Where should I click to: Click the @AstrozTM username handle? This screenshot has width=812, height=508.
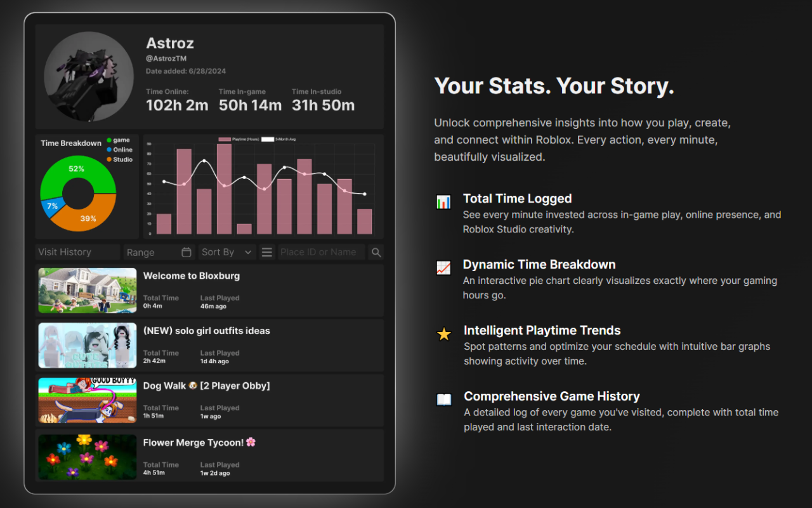coord(166,58)
